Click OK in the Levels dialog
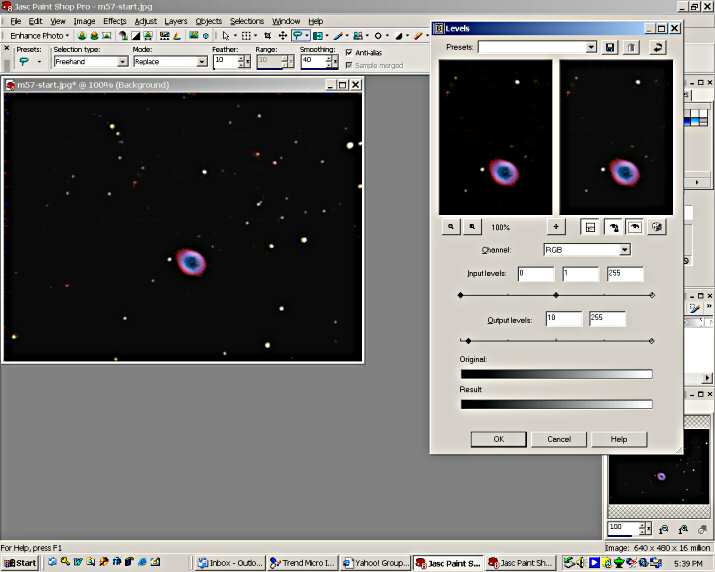 pyautogui.click(x=498, y=439)
